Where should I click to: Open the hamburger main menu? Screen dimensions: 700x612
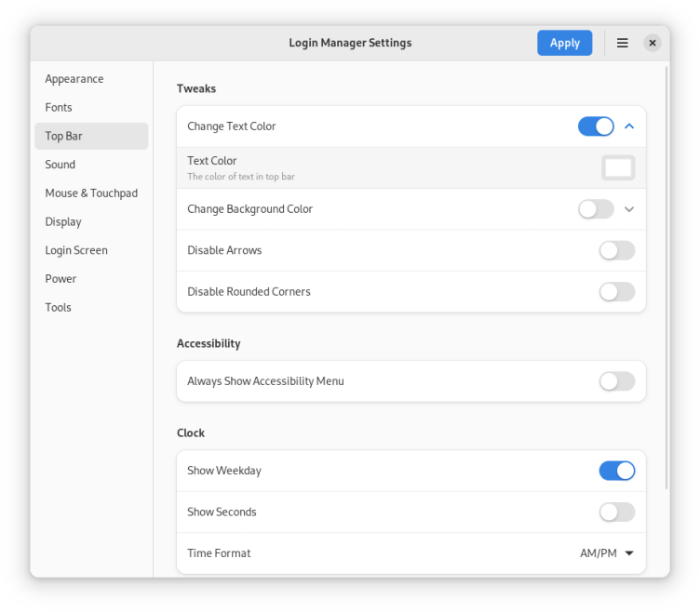pos(622,43)
